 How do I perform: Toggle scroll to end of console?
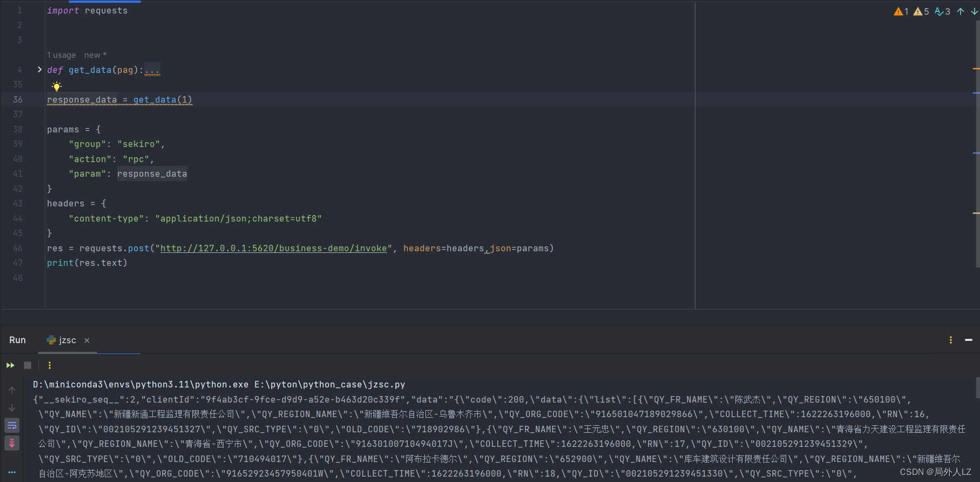coord(12,443)
